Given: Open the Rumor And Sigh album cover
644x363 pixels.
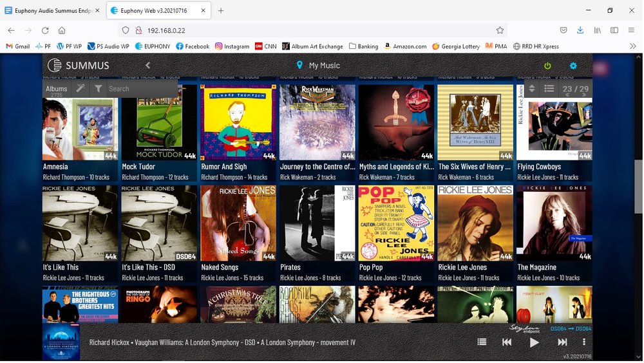Looking at the screenshot, I should pos(238,122).
